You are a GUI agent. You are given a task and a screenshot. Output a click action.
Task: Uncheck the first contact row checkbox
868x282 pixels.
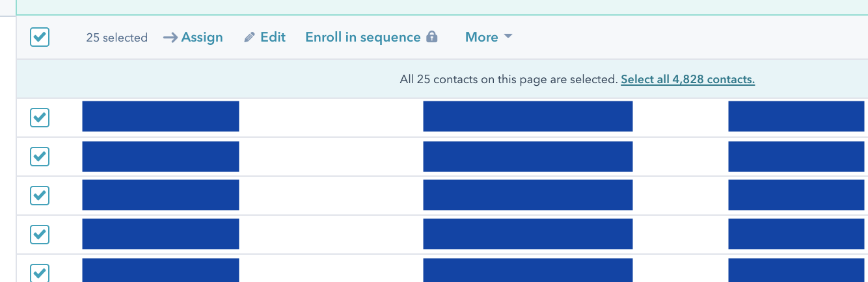40,118
